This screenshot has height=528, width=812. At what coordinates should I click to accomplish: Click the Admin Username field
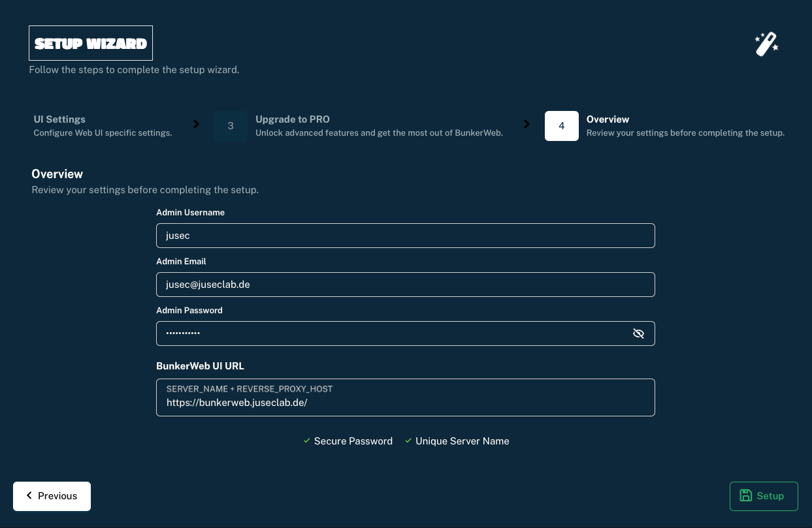(405, 236)
